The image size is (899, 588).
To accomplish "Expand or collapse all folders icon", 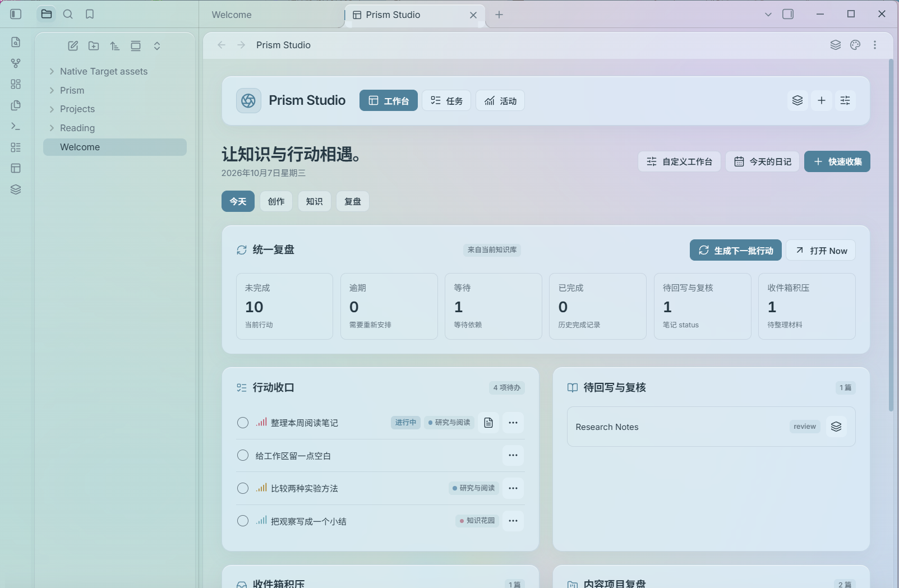I will 157,46.
